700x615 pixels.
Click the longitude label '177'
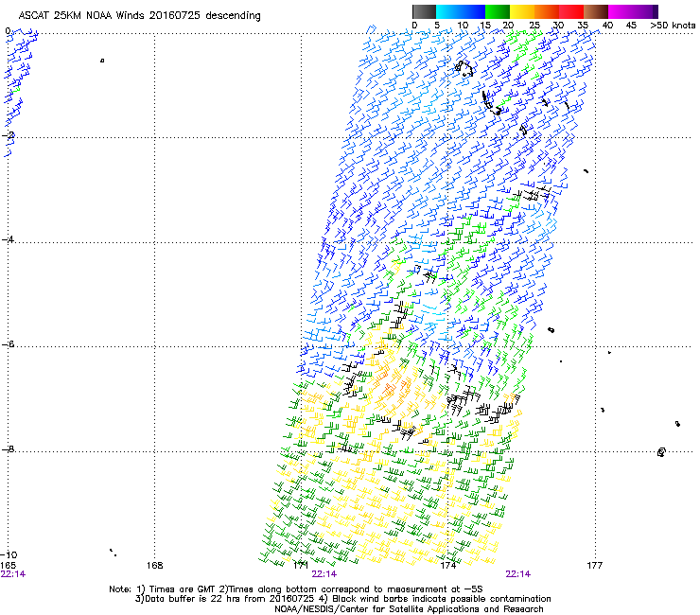(594, 566)
